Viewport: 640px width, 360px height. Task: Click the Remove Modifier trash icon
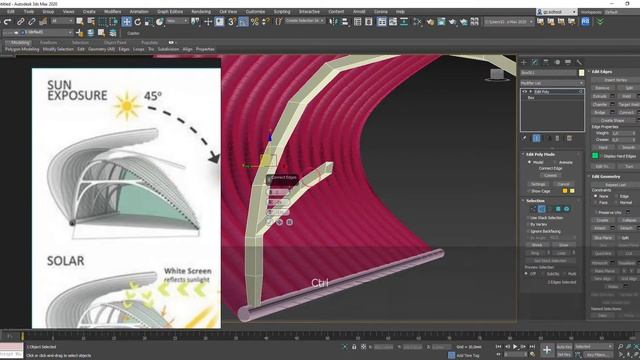tap(558, 138)
